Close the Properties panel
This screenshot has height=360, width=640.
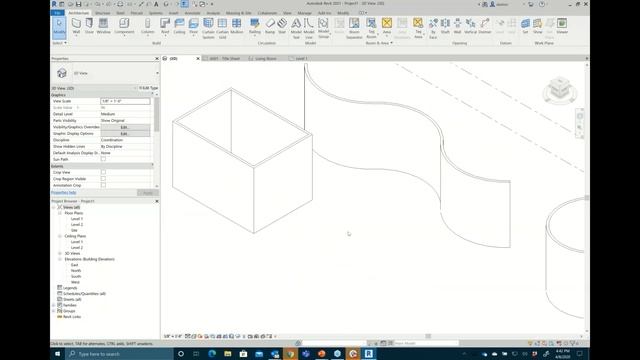point(157,59)
